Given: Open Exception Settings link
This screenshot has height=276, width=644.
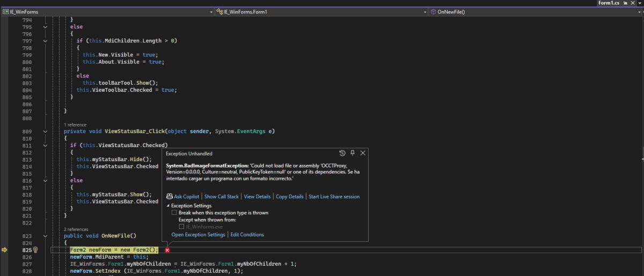Looking at the screenshot, I should (198, 235).
